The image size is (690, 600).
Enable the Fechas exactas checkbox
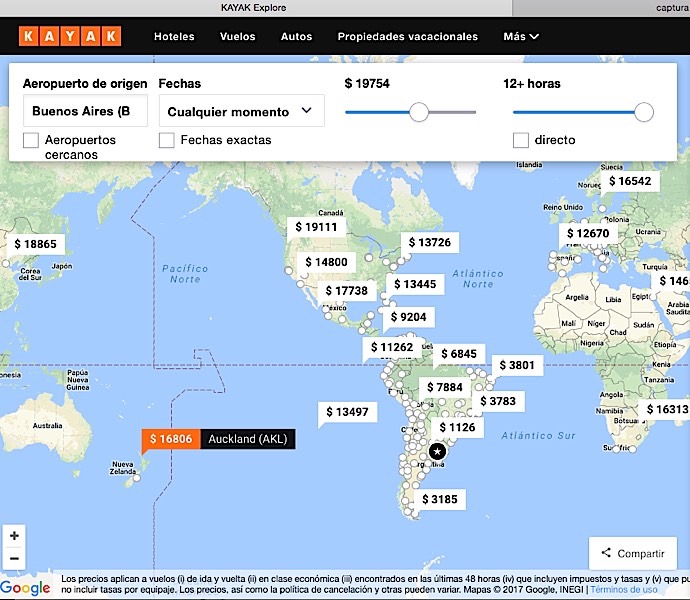pyautogui.click(x=166, y=140)
